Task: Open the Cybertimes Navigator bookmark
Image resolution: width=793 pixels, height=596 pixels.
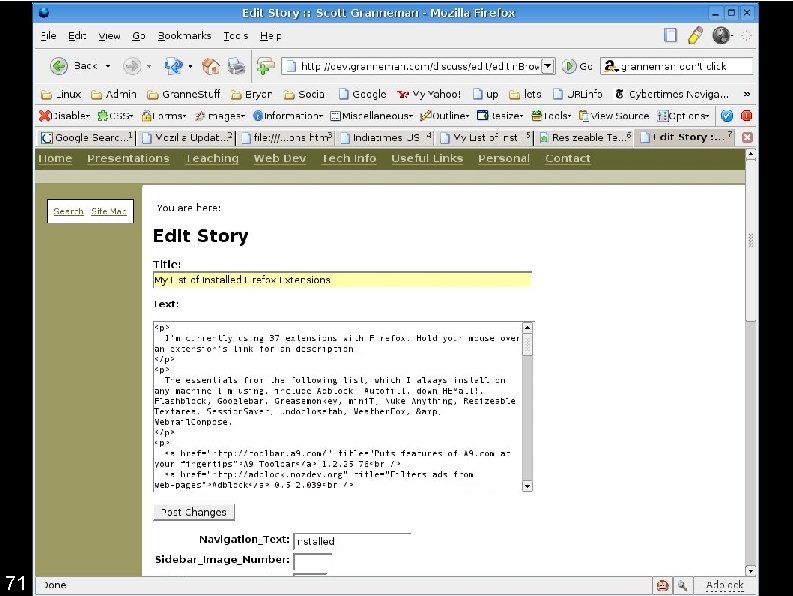Action: (672, 94)
